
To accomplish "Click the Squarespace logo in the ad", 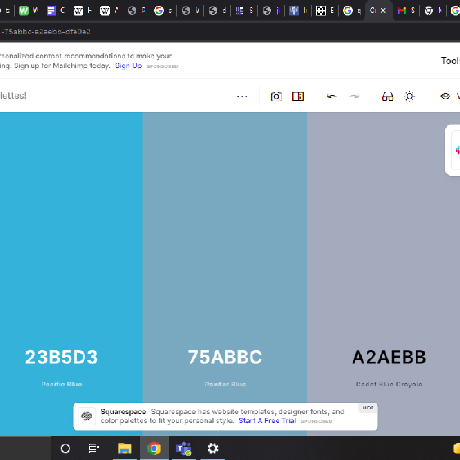I will (x=87, y=416).
